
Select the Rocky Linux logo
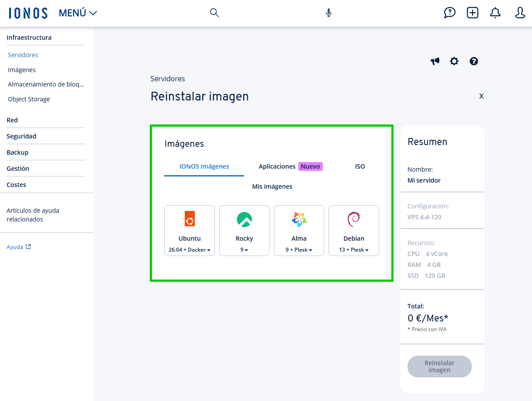(244, 219)
